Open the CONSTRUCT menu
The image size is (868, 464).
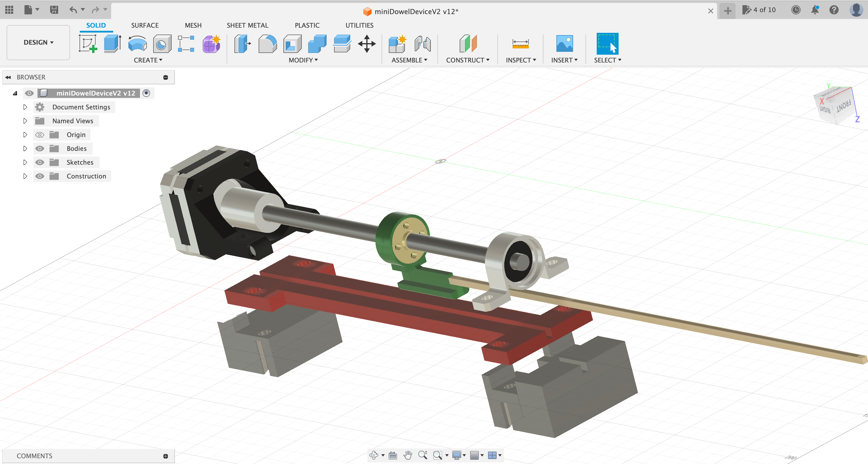(x=467, y=60)
